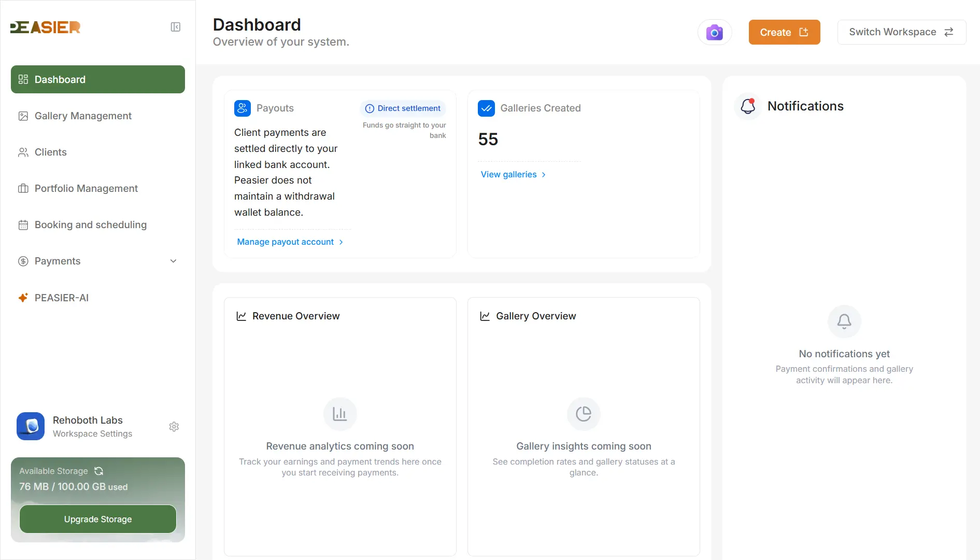Open Booking and scheduling
Screen dimensions: 980x560
click(x=91, y=225)
